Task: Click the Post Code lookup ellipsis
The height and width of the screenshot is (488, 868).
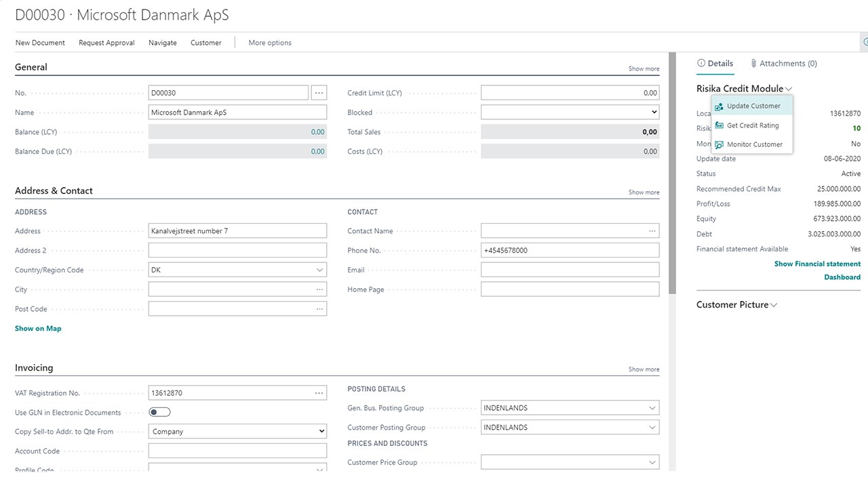Action: pos(319,309)
